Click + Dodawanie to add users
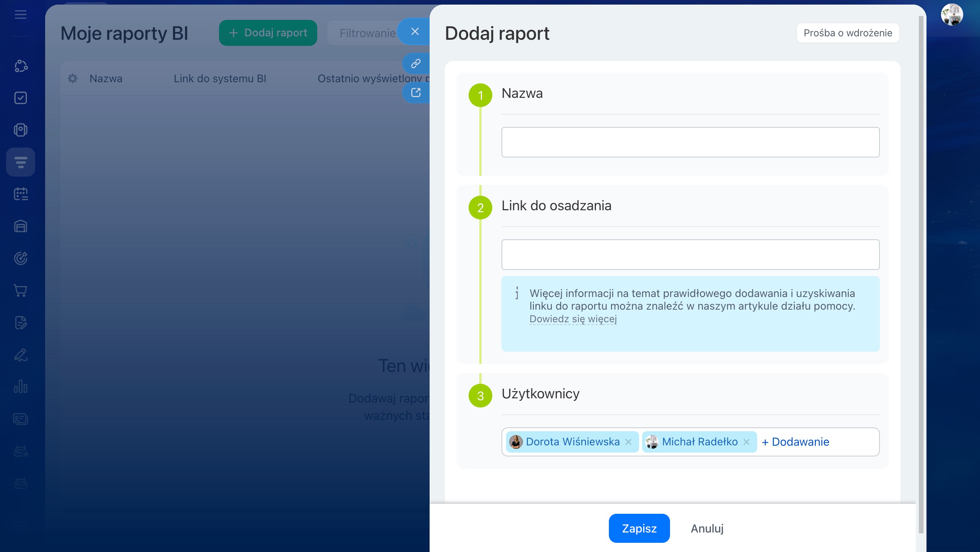Viewport: 980px width, 552px height. pyautogui.click(x=796, y=442)
